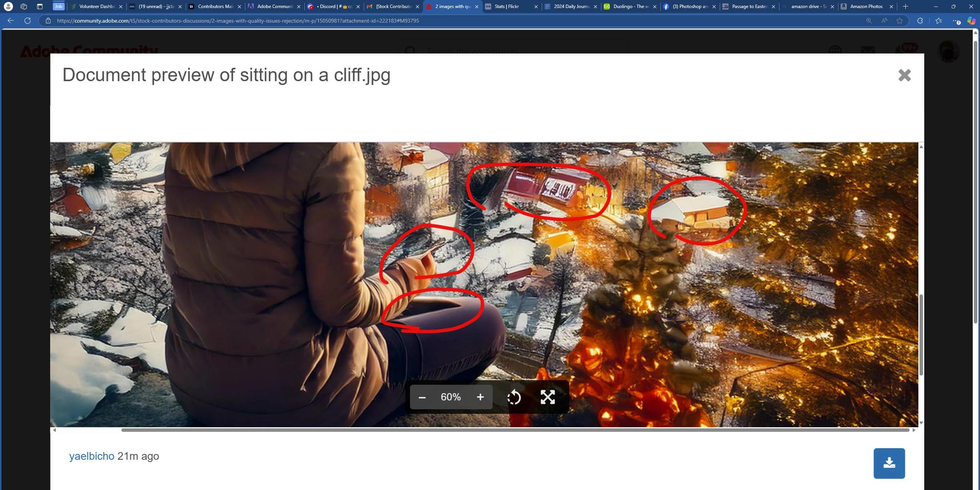980x490 pixels.
Task: Download the attached image
Action: [x=889, y=463]
